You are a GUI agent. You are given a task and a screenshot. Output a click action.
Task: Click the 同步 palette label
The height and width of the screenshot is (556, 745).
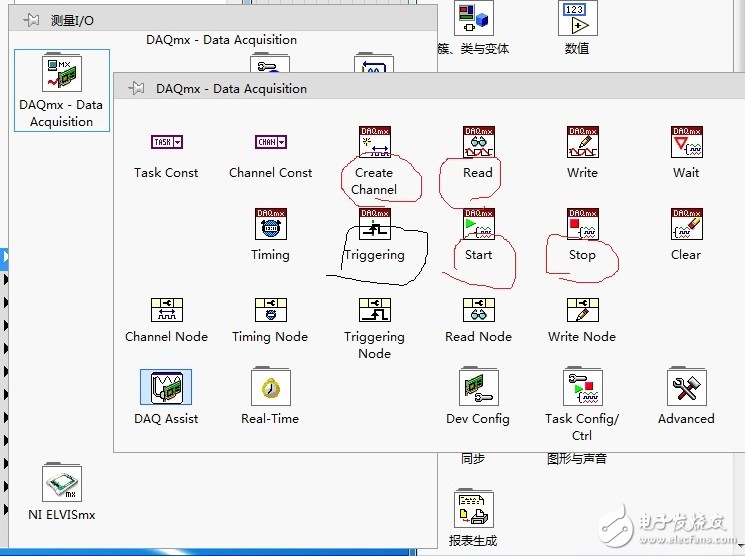click(x=473, y=458)
